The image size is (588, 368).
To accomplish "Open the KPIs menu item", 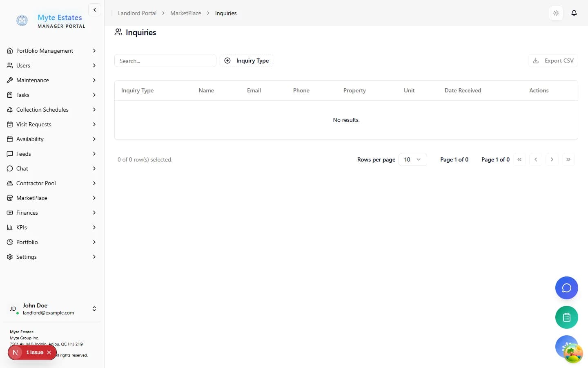I will click(52, 227).
